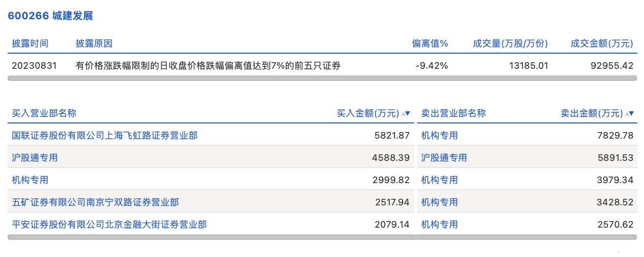Screen dimensions: 644x257
Task: Open 平安证券北京金融大街证券营业部 link
Action: pyautogui.click(x=109, y=224)
